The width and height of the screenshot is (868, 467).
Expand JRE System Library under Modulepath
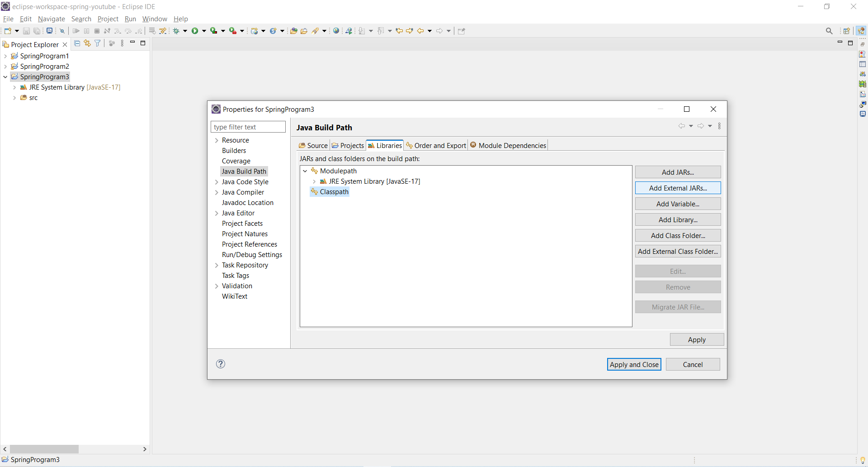pos(314,181)
